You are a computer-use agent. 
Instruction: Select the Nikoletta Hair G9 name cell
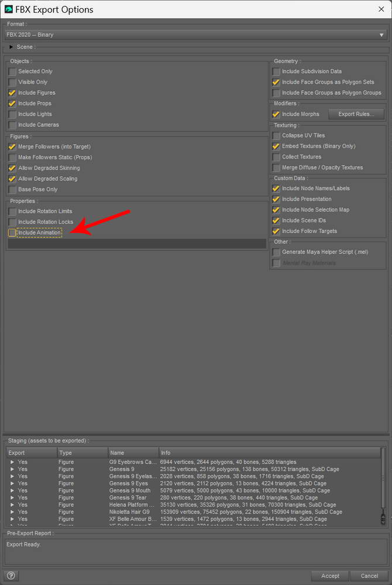pos(129,511)
